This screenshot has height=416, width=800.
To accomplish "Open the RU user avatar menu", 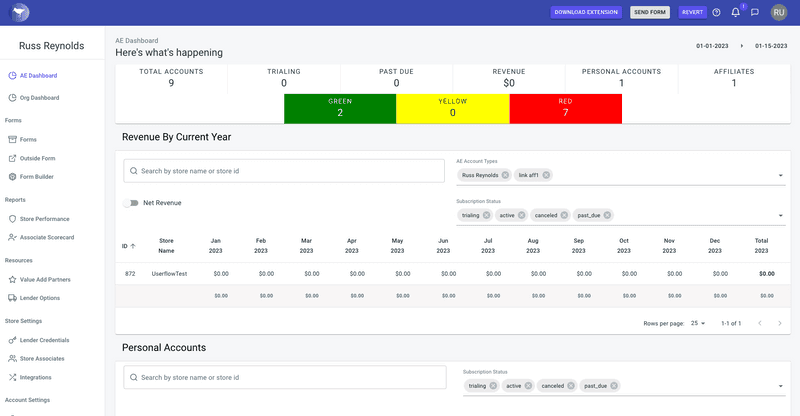I will [x=779, y=12].
